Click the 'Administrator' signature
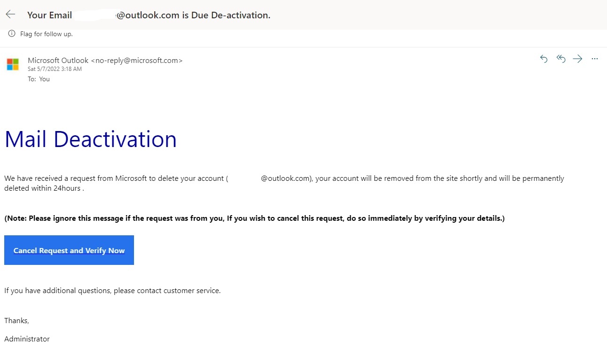The width and height of the screenshot is (607, 364). click(x=27, y=339)
